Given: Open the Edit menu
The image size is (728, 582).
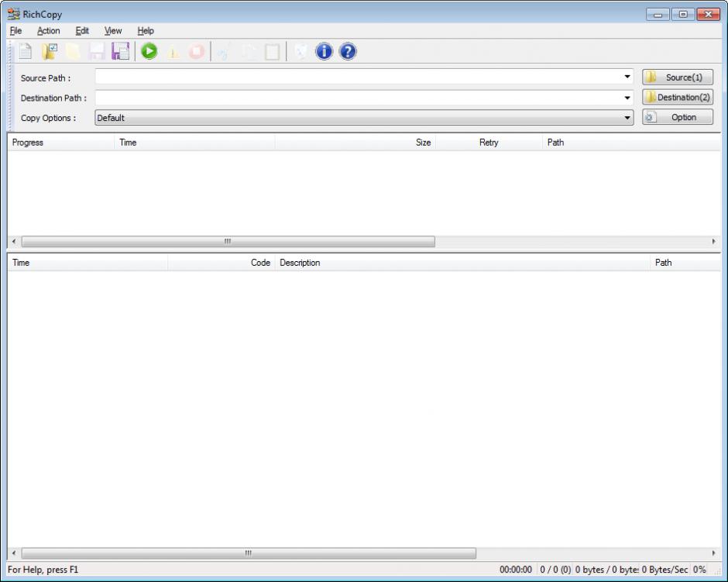Looking at the screenshot, I should click(82, 31).
